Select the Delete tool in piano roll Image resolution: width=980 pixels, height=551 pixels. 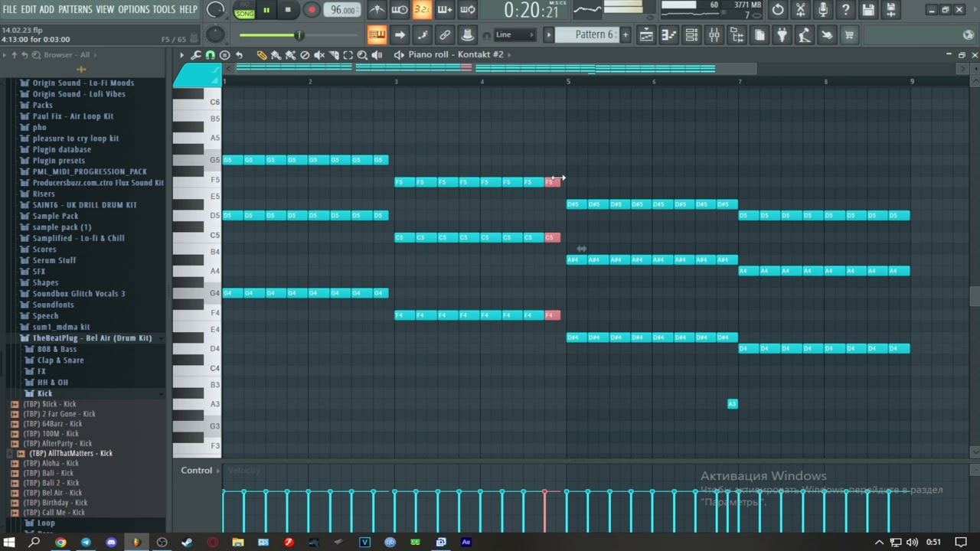pos(305,55)
